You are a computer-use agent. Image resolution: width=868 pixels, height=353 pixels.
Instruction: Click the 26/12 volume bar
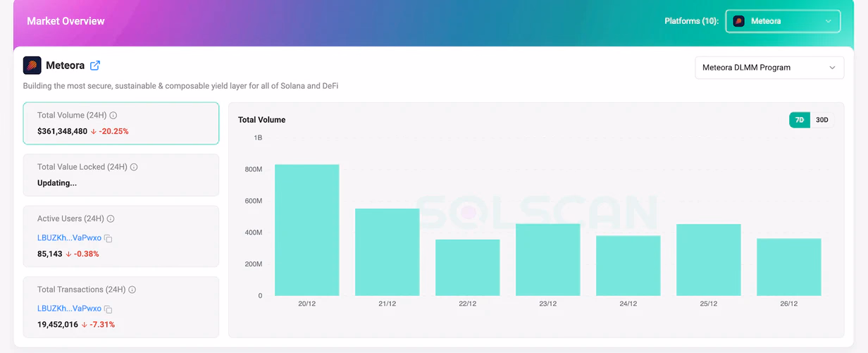click(x=789, y=267)
